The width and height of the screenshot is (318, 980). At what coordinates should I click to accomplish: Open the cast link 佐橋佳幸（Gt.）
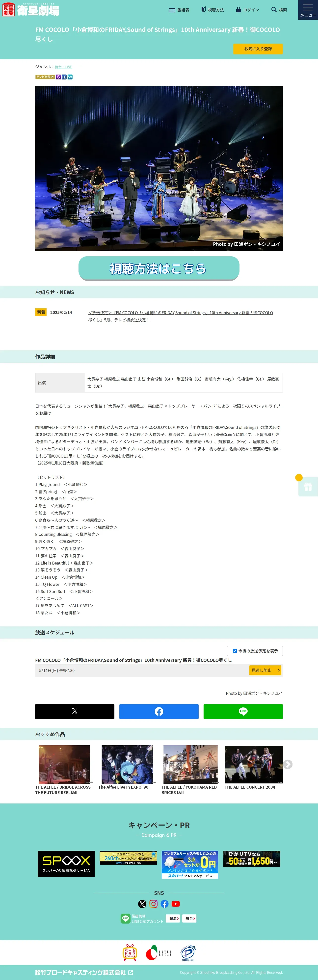251,379
